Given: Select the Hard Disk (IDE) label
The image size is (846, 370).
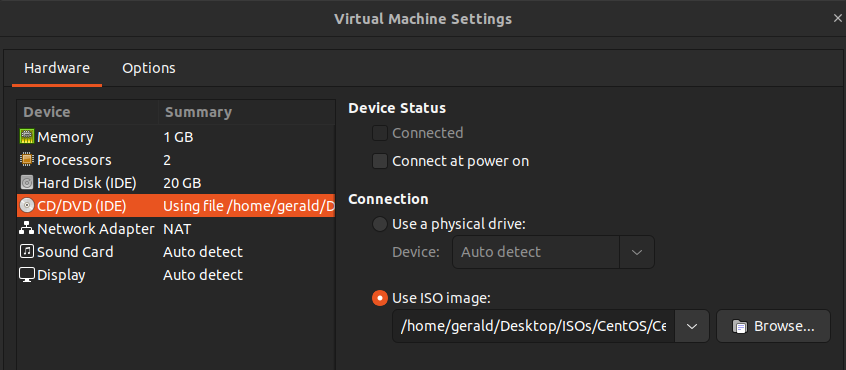Looking at the screenshot, I should coord(87,183).
